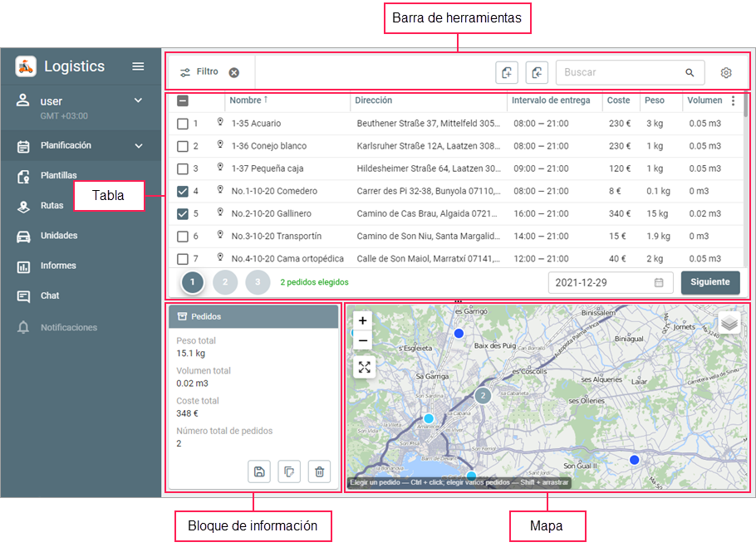Image resolution: width=756 pixels, height=547 pixels.
Task: Collapse the Planificación section chevron
Action: (x=139, y=146)
